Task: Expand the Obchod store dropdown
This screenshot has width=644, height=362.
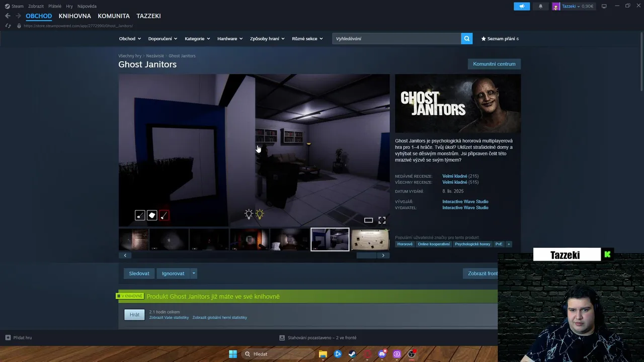Action: (130, 39)
